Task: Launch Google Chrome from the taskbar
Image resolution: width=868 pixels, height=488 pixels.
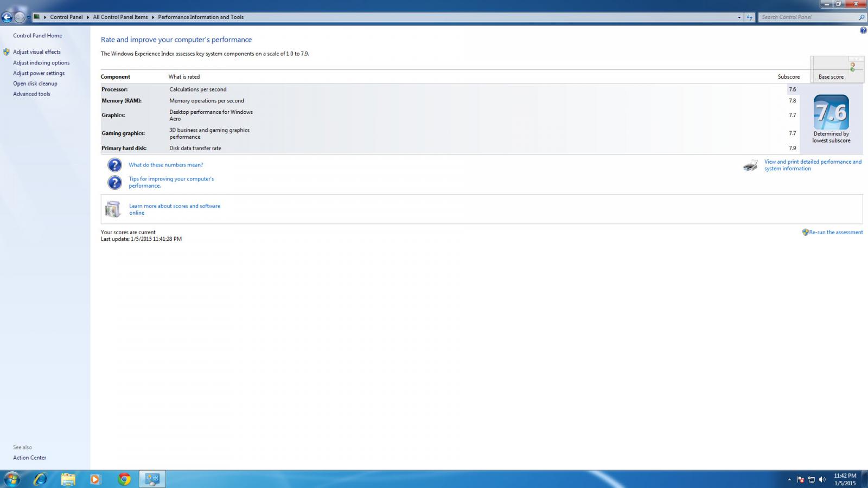Action: tap(124, 479)
